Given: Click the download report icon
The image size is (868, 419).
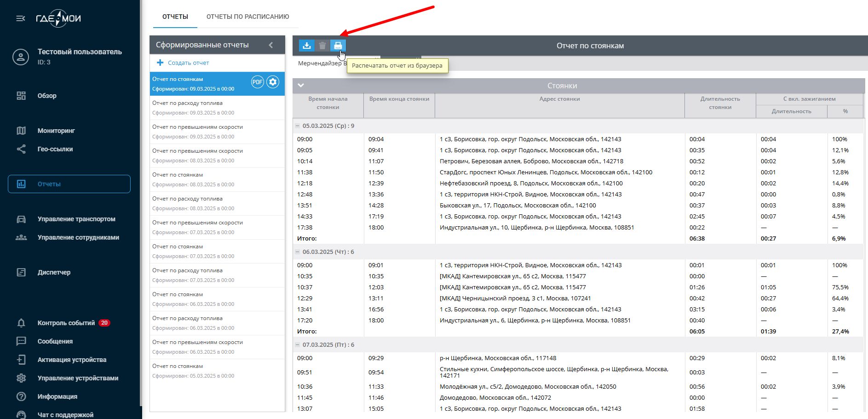Looking at the screenshot, I should [307, 46].
